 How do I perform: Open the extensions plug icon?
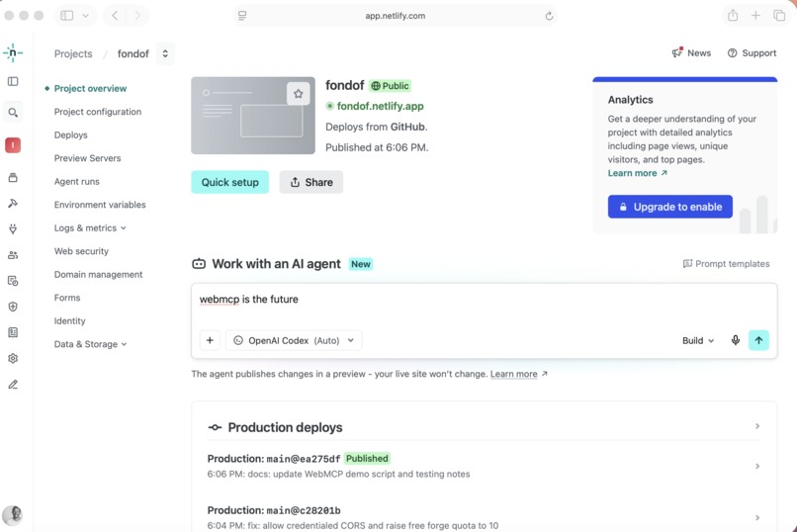click(x=13, y=229)
